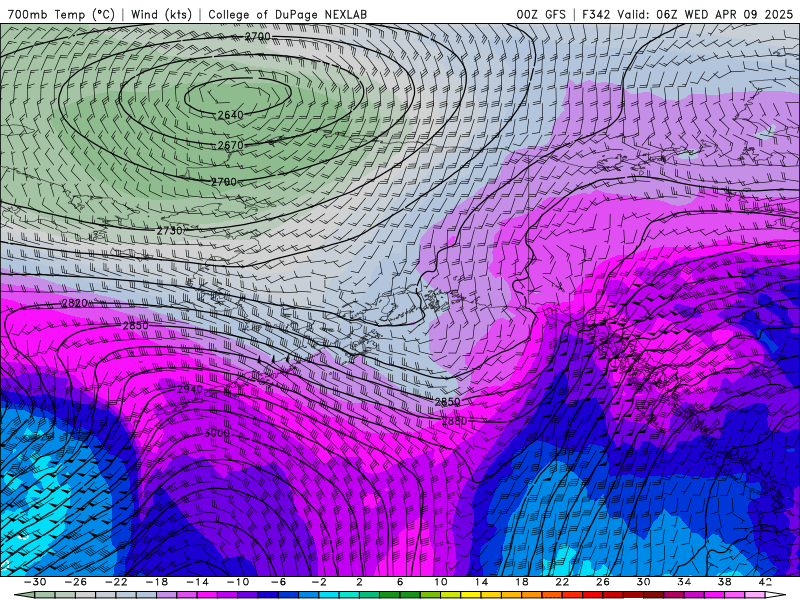800x600 pixels.
Task: Click the 22 value on the temperature scale
Action: tap(562, 582)
